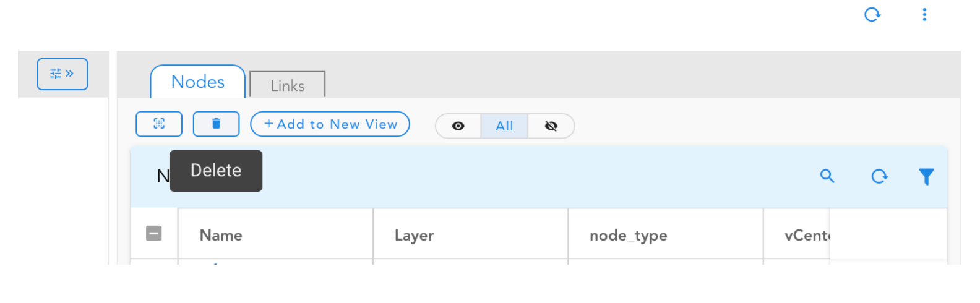The width and height of the screenshot is (980, 303).
Task: Click the Layer column header
Action: [414, 236]
